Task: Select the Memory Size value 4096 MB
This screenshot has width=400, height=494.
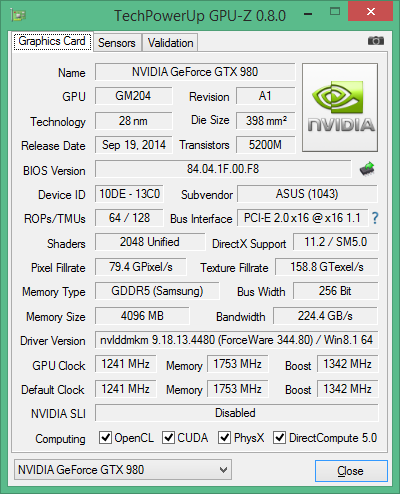Action: pos(142,316)
